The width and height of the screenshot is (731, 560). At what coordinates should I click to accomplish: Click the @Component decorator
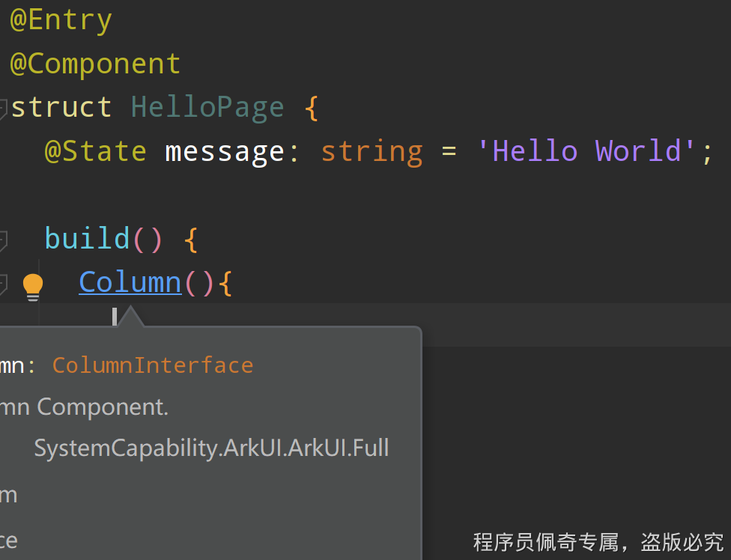click(x=95, y=64)
